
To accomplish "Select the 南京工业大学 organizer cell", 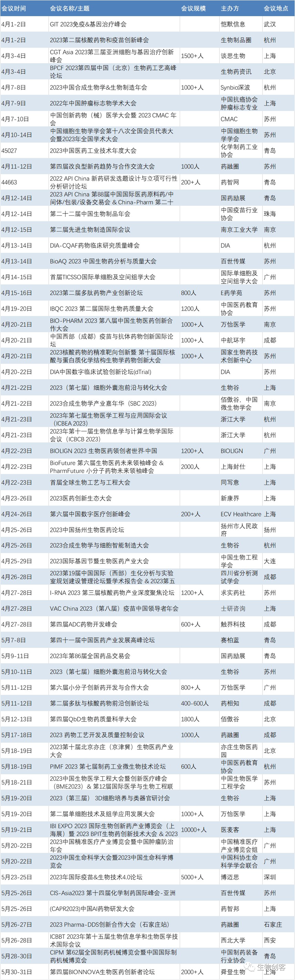I will point(239,230).
